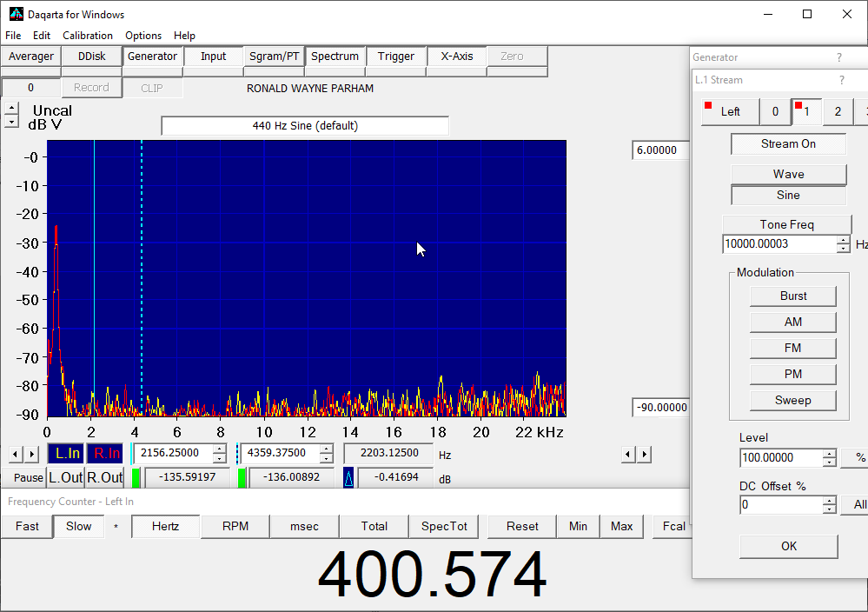868x612 pixels.
Task: Open the Calibration menu
Action: click(88, 36)
